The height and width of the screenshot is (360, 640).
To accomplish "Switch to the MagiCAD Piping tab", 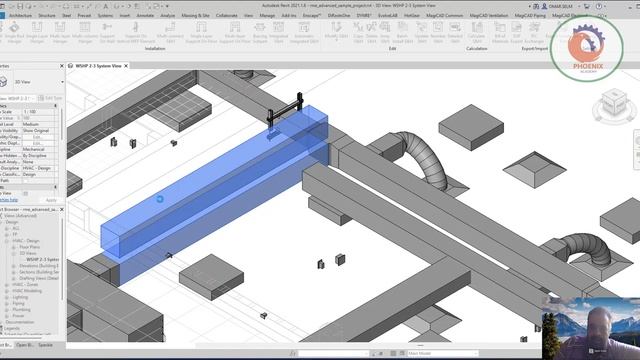I will coord(530,16).
